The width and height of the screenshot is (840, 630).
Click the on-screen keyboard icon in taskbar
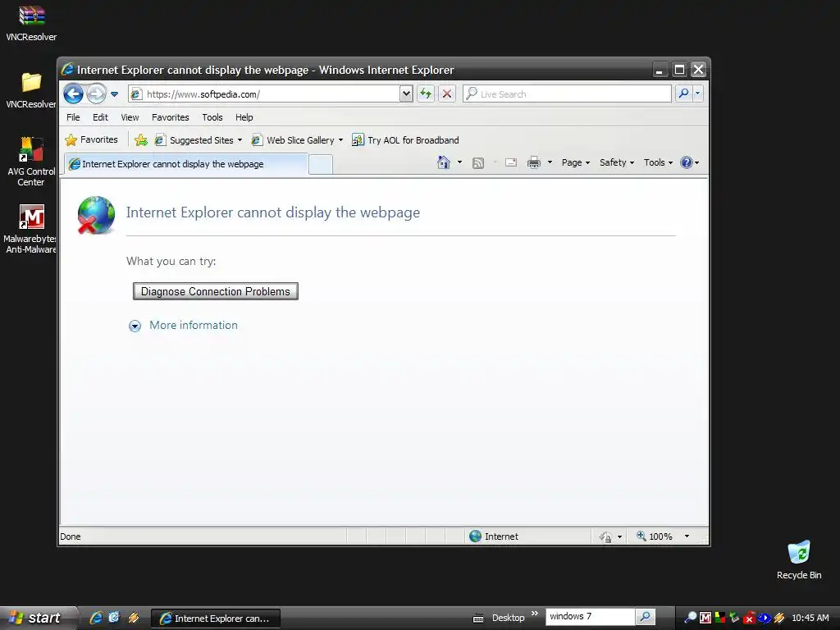478,619
